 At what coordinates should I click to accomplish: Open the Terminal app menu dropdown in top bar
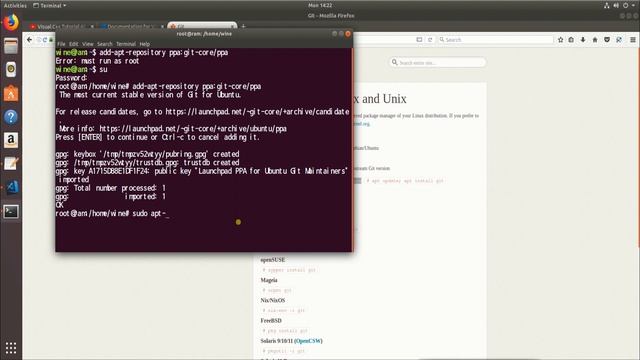[49, 5]
